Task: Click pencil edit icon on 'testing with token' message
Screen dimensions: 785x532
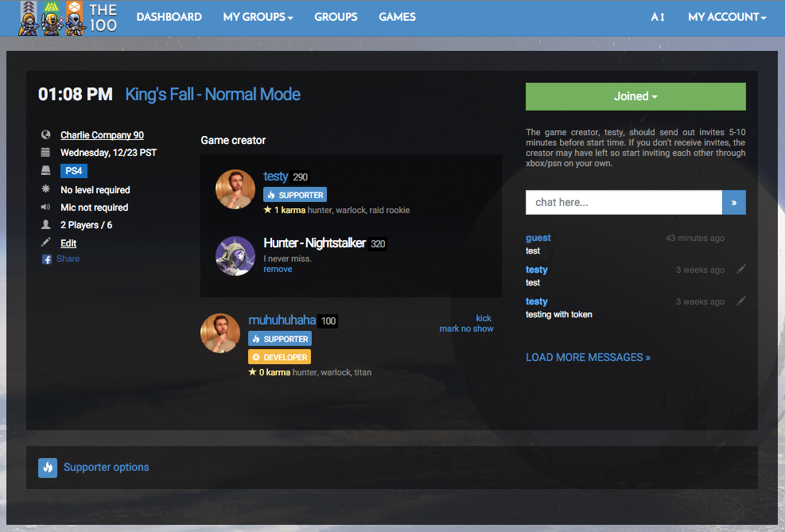Action: [x=741, y=301]
